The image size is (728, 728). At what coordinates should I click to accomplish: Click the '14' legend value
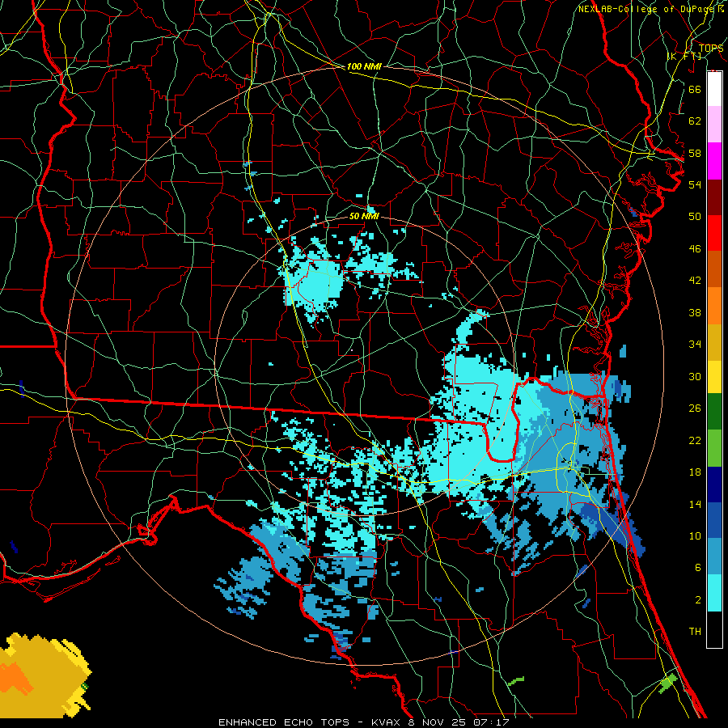tap(695, 504)
